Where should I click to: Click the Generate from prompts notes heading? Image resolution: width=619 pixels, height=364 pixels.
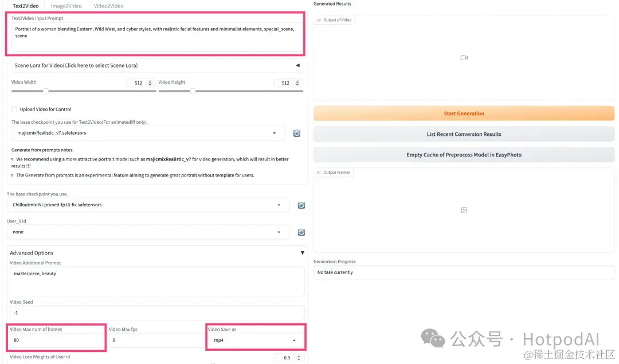42,150
